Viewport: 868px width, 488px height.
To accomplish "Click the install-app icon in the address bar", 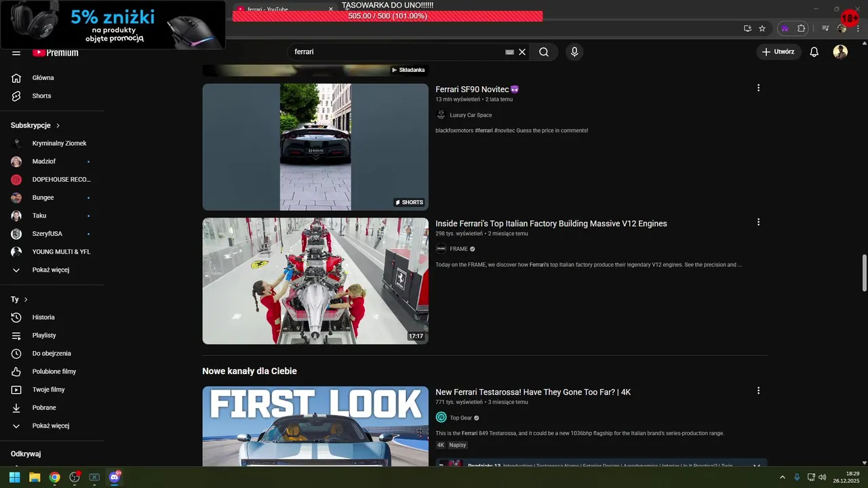I will click(x=747, y=28).
